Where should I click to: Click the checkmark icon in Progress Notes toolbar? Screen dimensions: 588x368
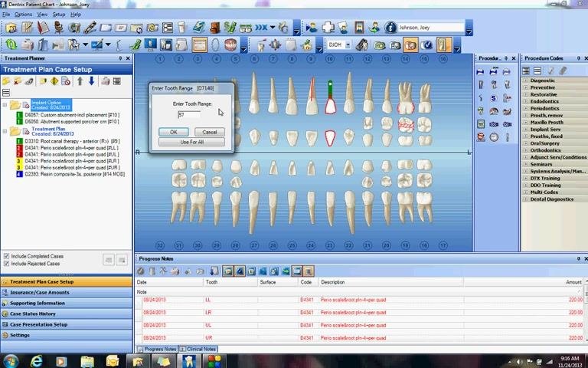pyautogui.click(x=141, y=271)
